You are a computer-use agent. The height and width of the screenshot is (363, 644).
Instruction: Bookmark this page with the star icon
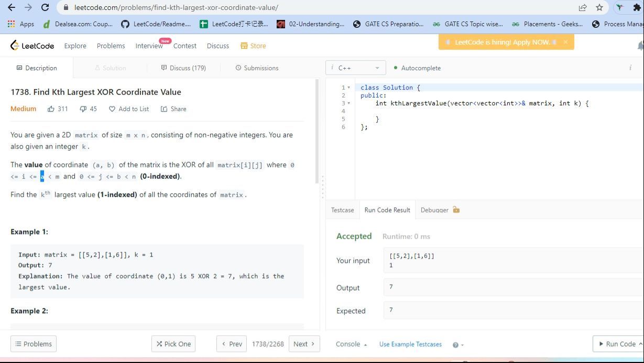pyautogui.click(x=599, y=8)
